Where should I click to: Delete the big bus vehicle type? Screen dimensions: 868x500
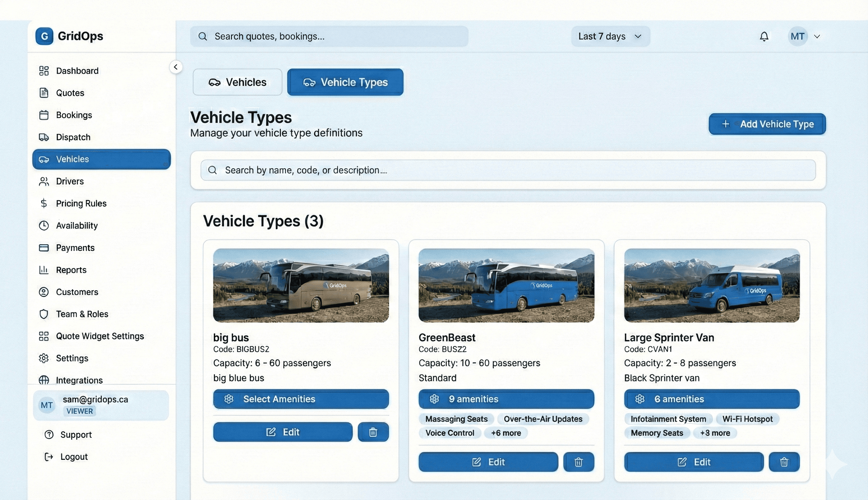[x=373, y=432]
